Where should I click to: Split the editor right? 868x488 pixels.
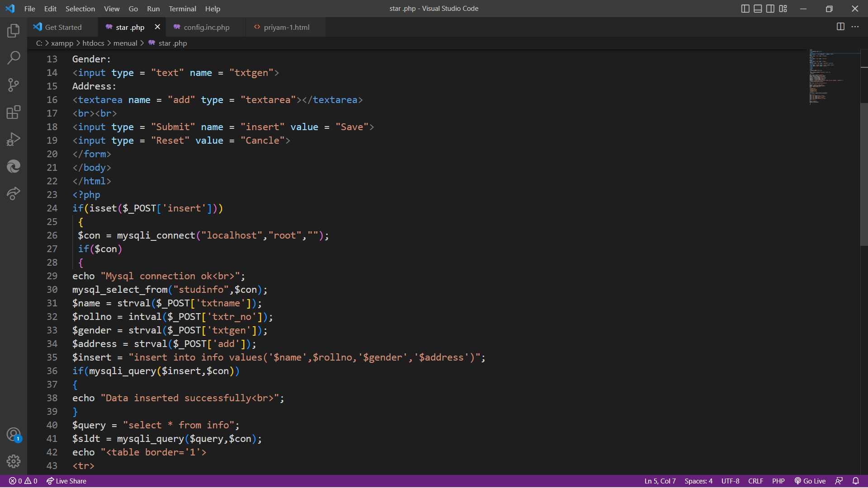pyautogui.click(x=840, y=27)
